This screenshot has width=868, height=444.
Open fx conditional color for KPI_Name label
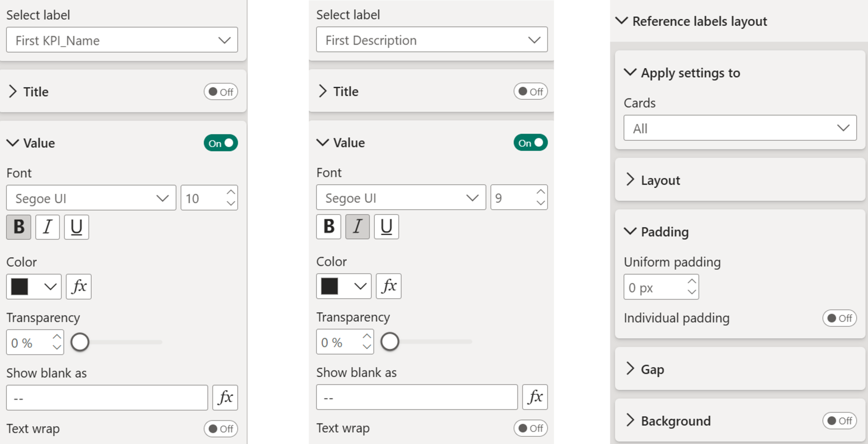coord(79,286)
